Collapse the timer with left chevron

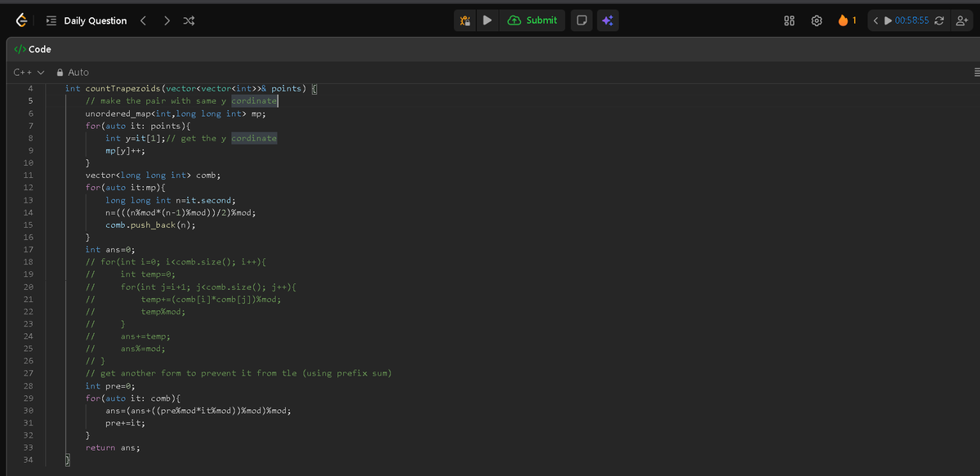pos(875,20)
